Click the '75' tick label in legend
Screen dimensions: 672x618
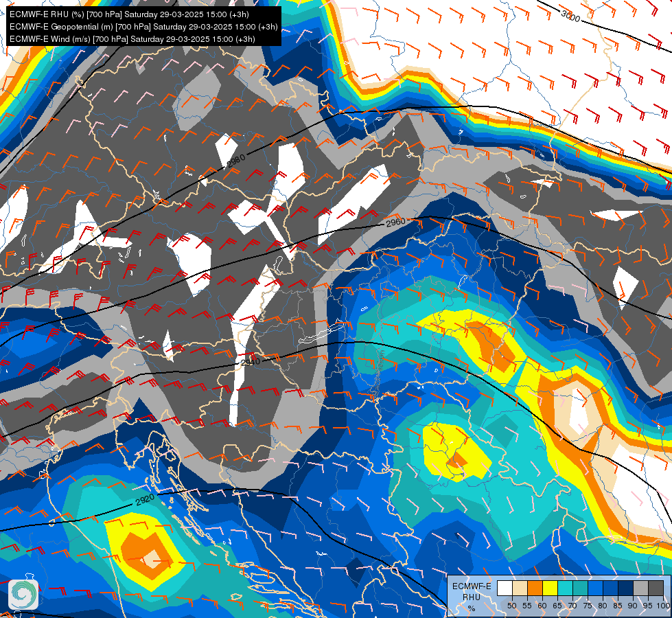tap(588, 606)
